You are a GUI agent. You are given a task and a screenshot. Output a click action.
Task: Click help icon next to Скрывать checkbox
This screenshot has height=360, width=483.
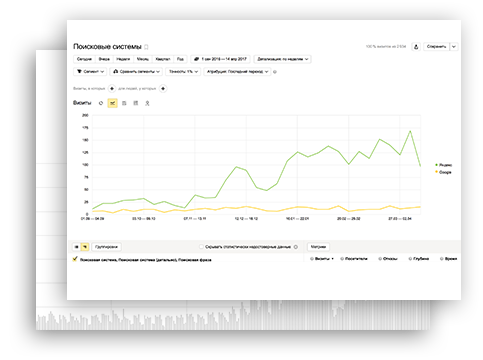[296, 247]
